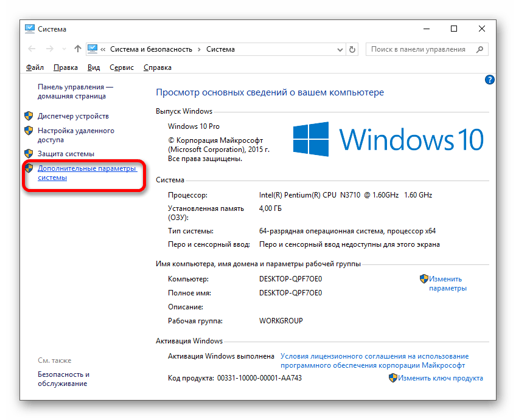Click the WORKGROUP value

coord(281,321)
